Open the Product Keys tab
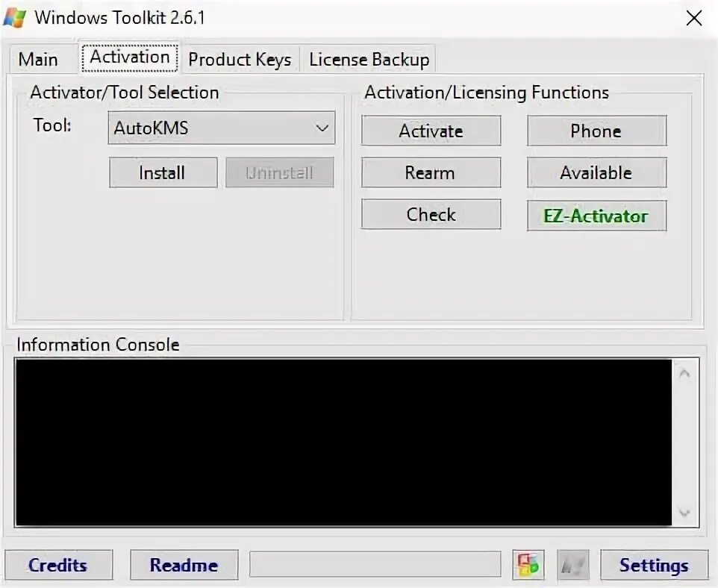The image size is (718, 588). pos(240,60)
